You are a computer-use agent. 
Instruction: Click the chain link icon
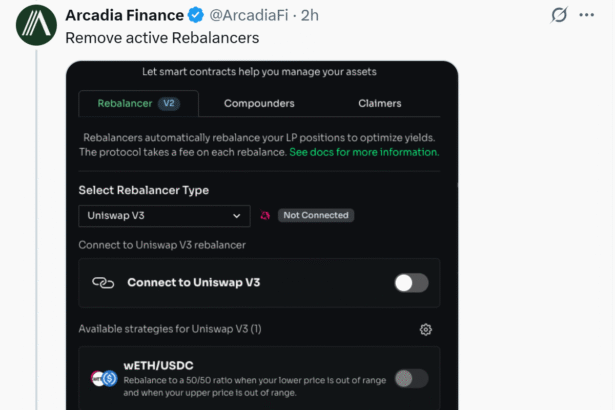pyautogui.click(x=103, y=283)
